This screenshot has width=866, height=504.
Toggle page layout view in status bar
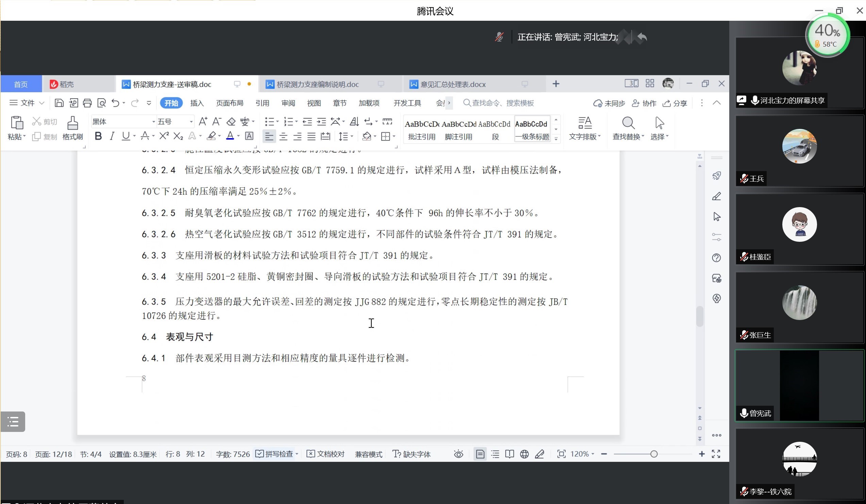coord(480,454)
